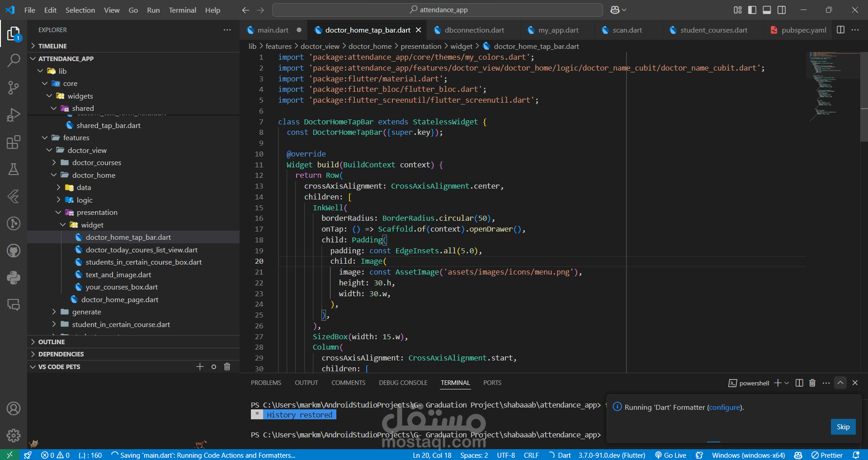Kill terminal with the trash icon

pyautogui.click(x=812, y=383)
